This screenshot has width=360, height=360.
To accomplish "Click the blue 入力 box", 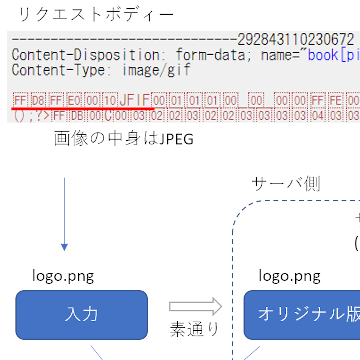I will coord(82,315).
